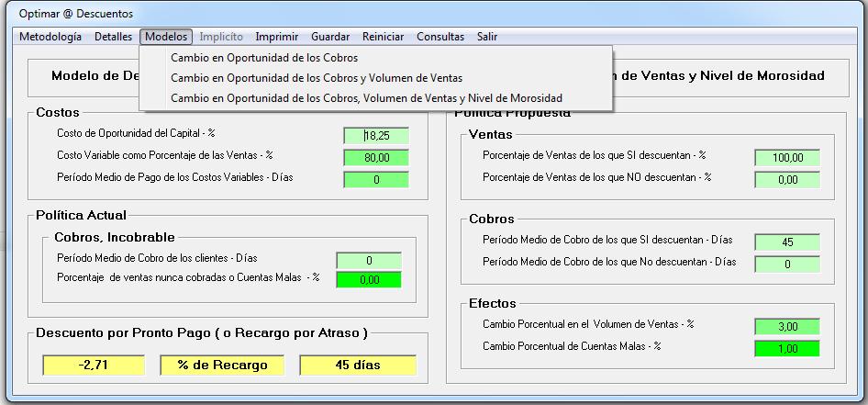The width and height of the screenshot is (868, 405).
Task: Open the Detalles menu
Action: (113, 37)
